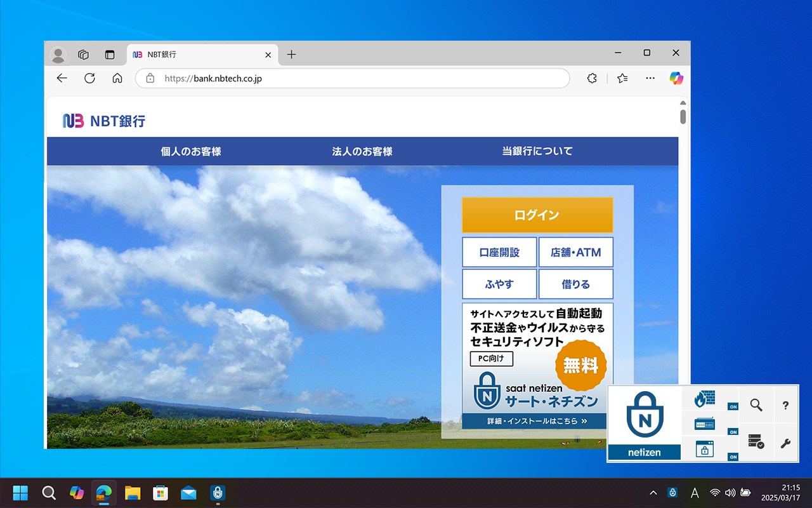The width and height of the screenshot is (812, 508).
Task: Open the browser workspaces icon
Action: [x=83, y=55]
